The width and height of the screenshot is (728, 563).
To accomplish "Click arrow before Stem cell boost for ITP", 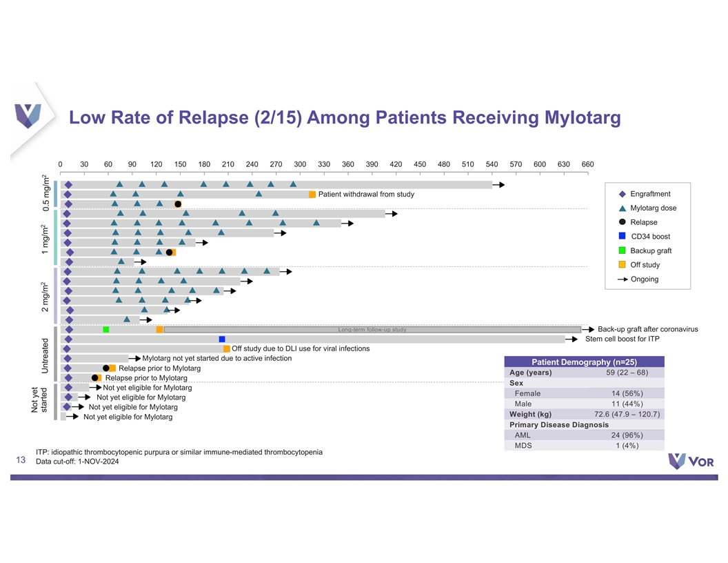I will pyautogui.click(x=572, y=339).
